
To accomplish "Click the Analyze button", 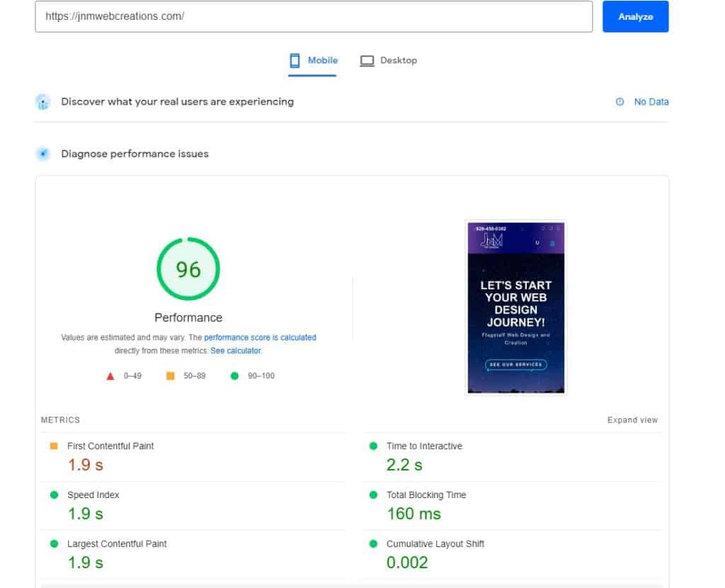I will (635, 16).
